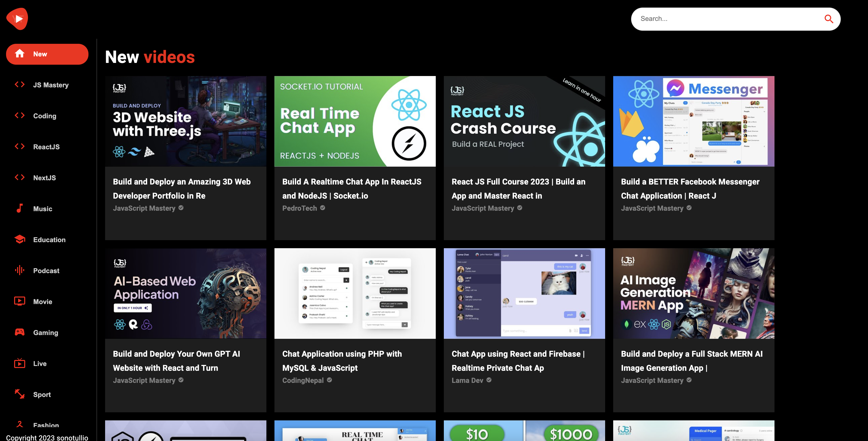Click the Movie play-screen icon

tap(20, 301)
